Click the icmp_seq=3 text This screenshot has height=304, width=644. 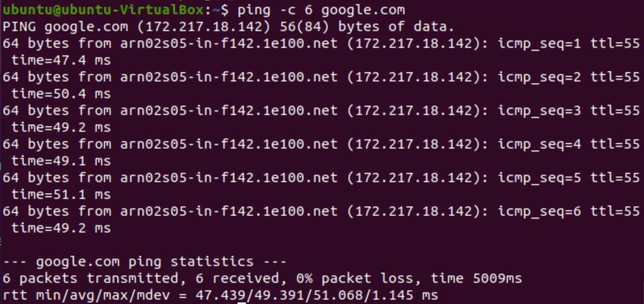pos(540,111)
